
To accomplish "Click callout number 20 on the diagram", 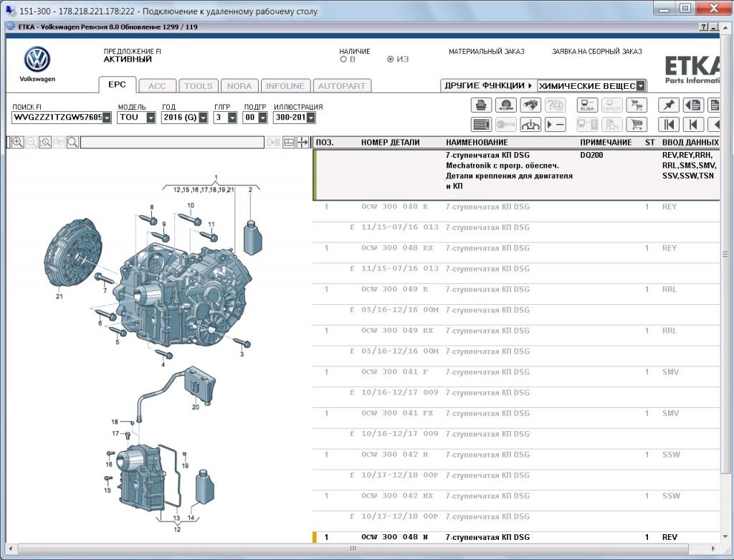I will pyautogui.click(x=196, y=407).
